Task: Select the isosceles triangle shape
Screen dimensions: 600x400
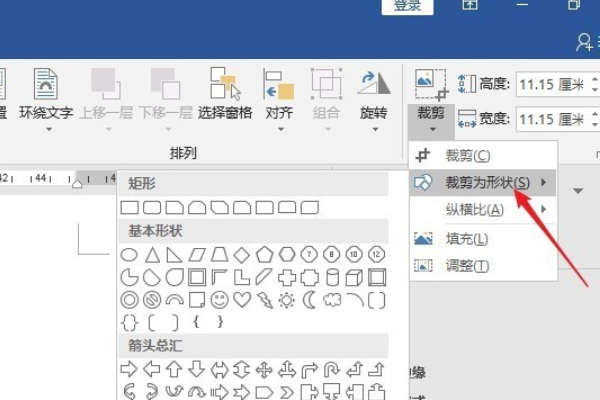Action: click(152, 255)
